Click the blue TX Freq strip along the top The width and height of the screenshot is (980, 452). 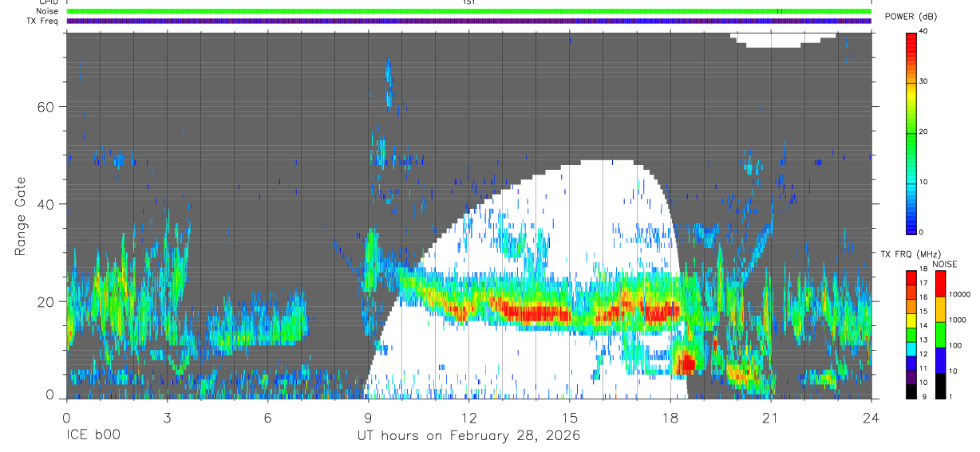coord(469,21)
